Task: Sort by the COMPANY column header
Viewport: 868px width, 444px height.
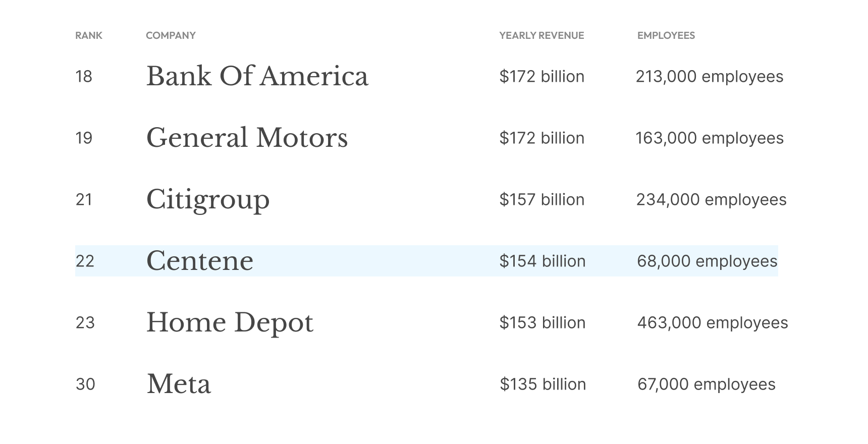Action: (x=171, y=35)
